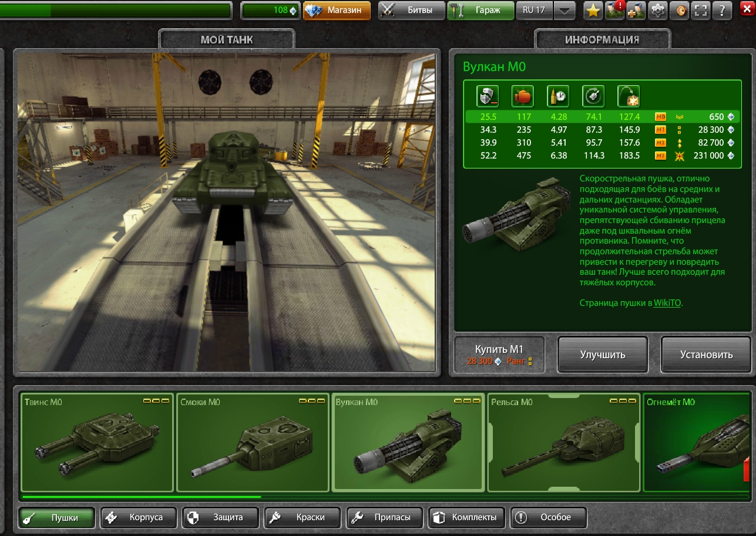Click the add friend soldier icon
Viewport: 756px width, 536px height.
pos(636,10)
